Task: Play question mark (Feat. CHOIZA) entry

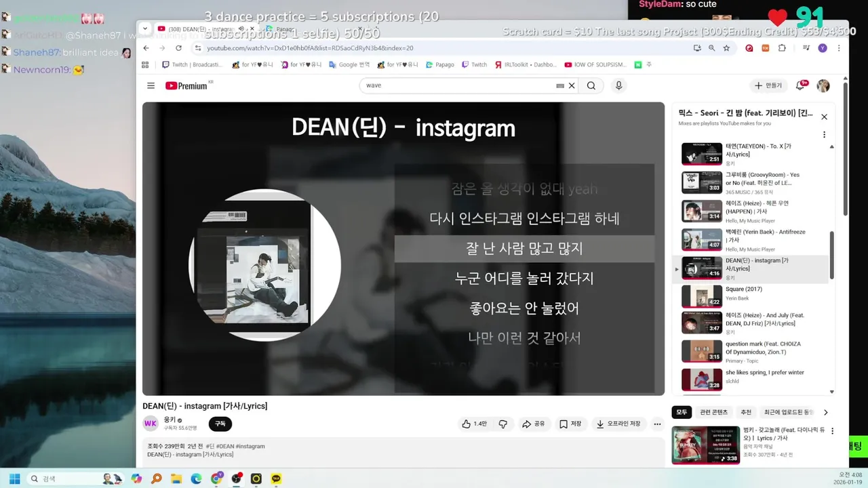Action: click(753, 351)
